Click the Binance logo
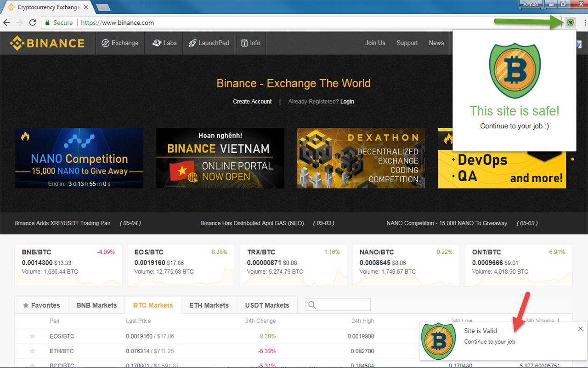The height and width of the screenshot is (368, 588). [x=48, y=43]
